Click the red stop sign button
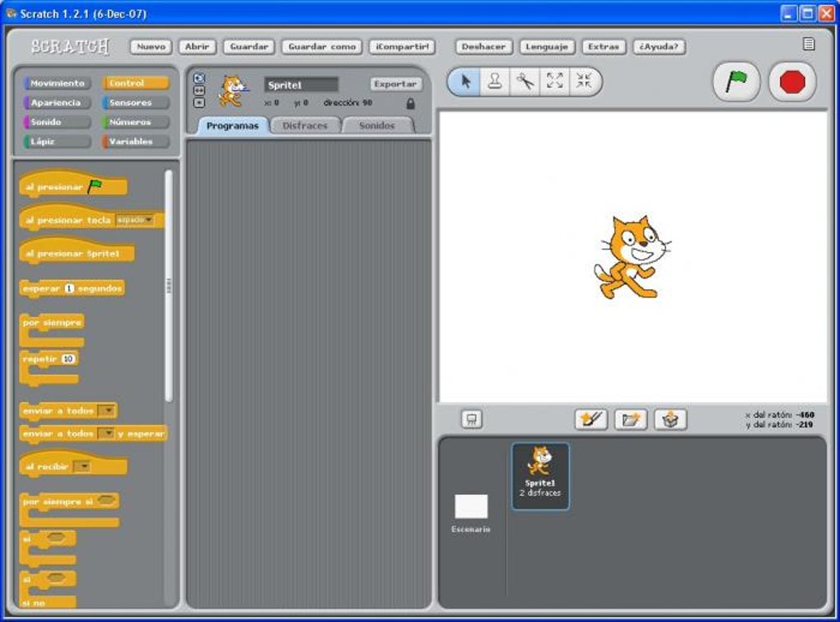 pyautogui.click(x=792, y=82)
